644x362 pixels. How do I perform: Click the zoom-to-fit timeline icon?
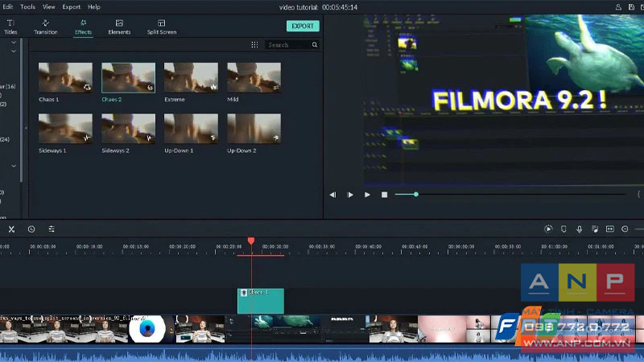pyautogui.click(x=610, y=229)
